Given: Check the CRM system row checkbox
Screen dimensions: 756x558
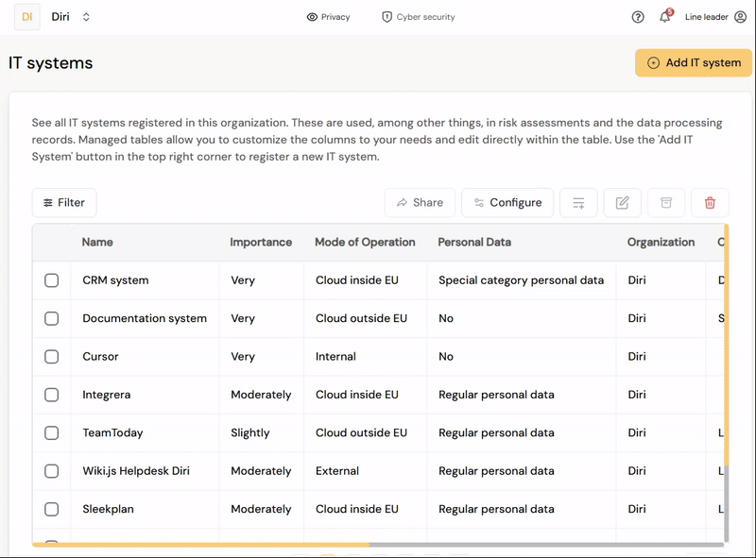Looking at the screenshot, I should (52, 280).
